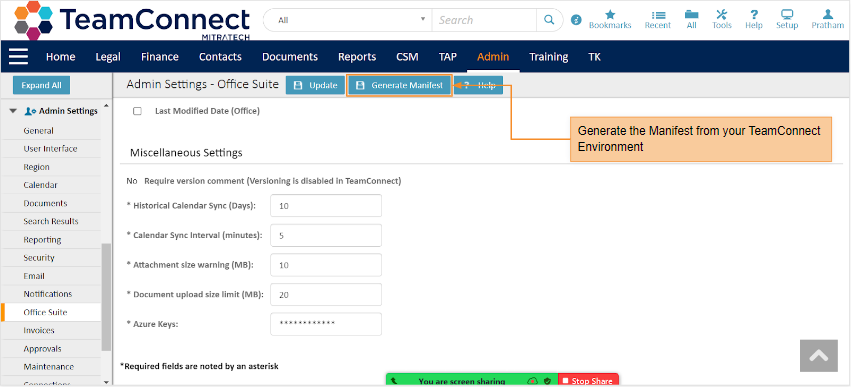Click the TeamConnect logo
This screenshot has height=387, width=851.
(x=132, y=21)
